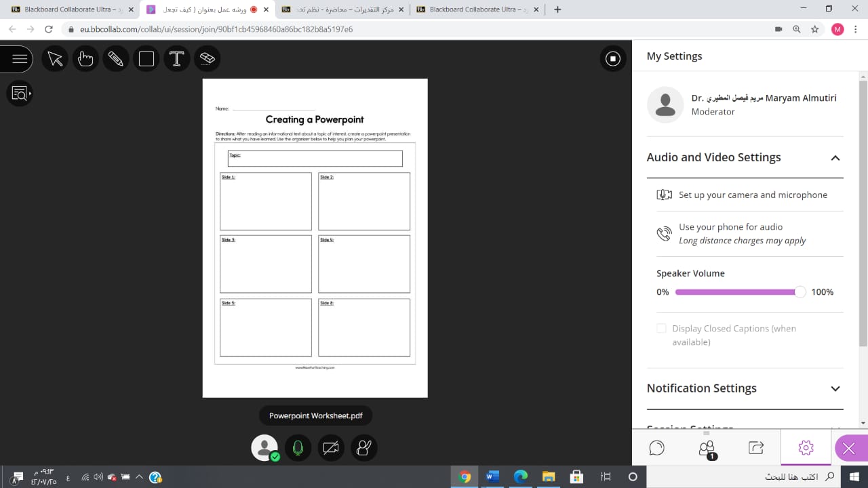Choose the Pencil drawing tool
This screenshot has height=488, width=868.
coord(116,59)
